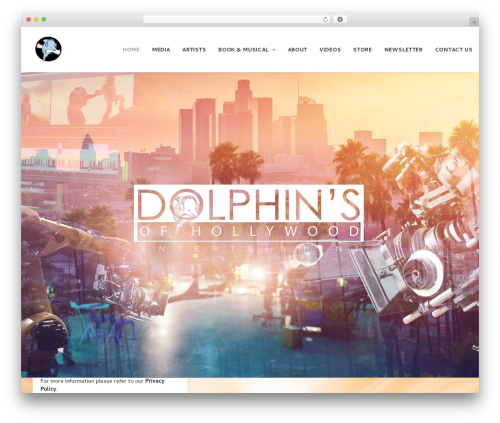The height and width of the screenshot is (423, 500).
Task: Click the circle indicator at hero top right
Action: (468, 83)
